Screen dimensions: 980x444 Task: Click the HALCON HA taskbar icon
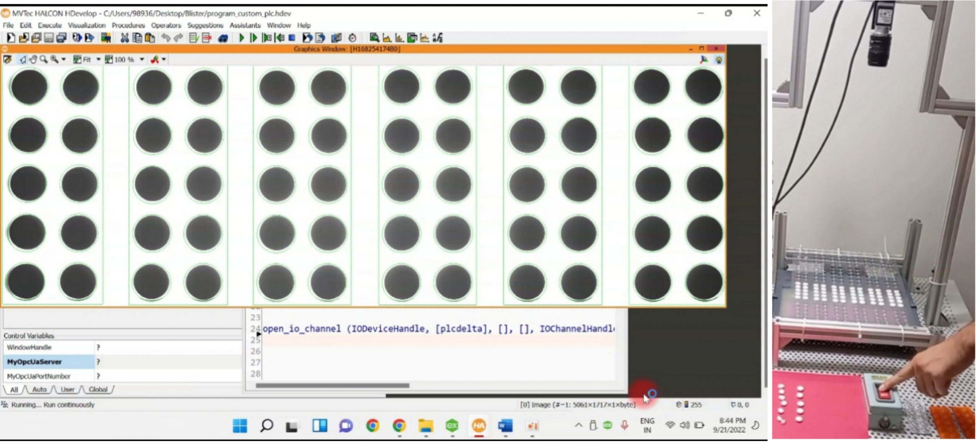pos(479,426)
